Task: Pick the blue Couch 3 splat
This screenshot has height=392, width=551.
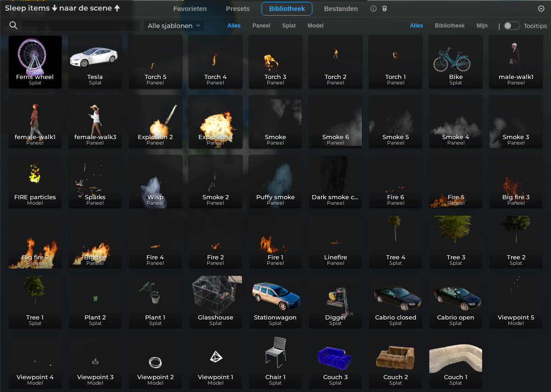Action: point(335,363)
